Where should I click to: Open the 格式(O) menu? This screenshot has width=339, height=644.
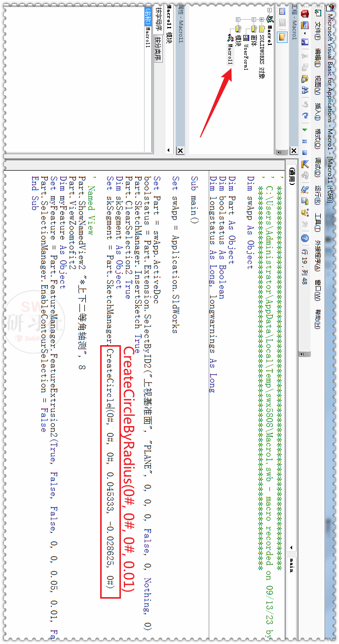click(318, 138)
